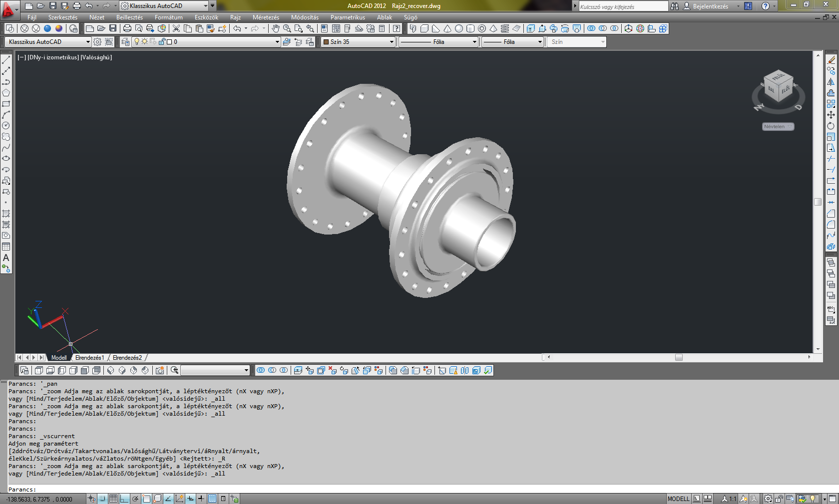Toggle Polar tracking in status bar

[x=135, y=499]
